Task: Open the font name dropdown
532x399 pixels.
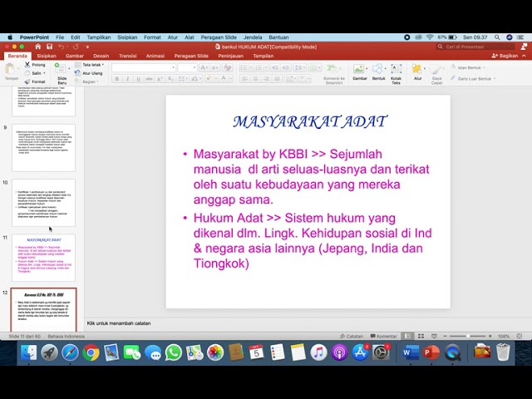Action: pos(173,68)
